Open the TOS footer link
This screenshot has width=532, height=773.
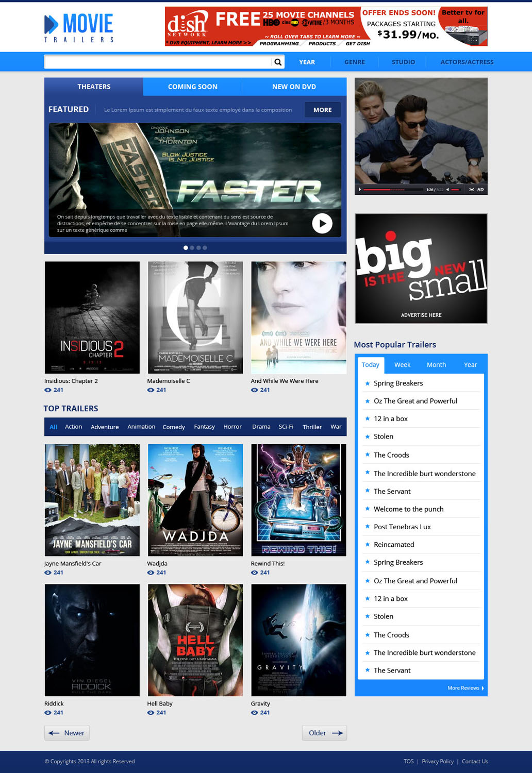[408, 762]
